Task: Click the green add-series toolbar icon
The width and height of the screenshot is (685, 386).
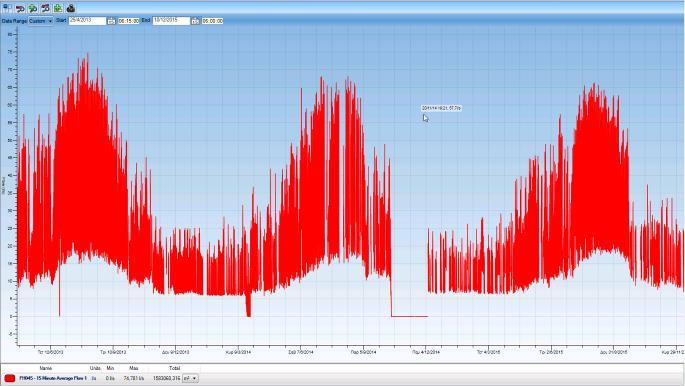Action: (33, 8)
